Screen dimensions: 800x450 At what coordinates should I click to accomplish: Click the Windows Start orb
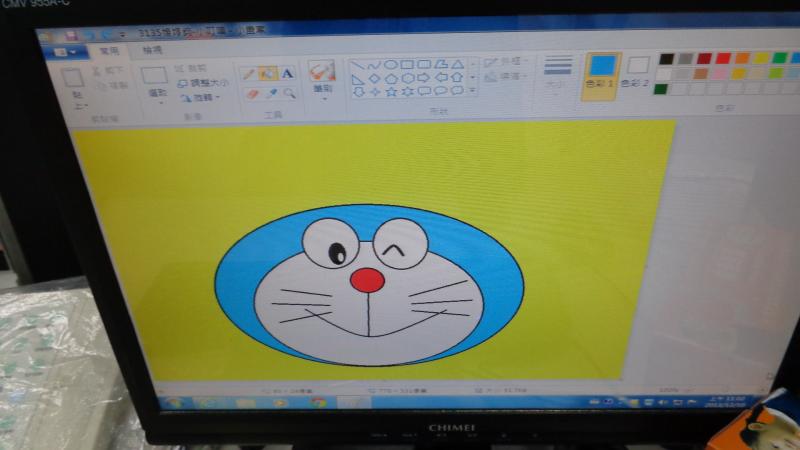(x=174, y=403)
